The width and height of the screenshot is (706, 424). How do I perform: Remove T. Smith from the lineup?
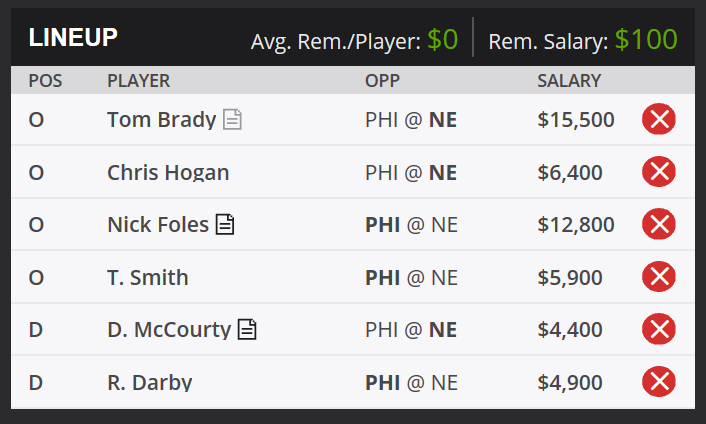pyautogui.click(x=659, y=277)
